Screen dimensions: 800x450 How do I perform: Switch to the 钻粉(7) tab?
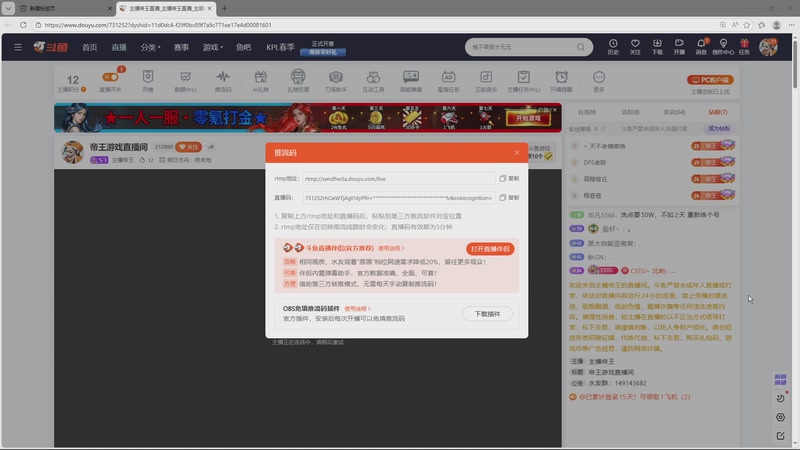[x=718, y=112]
